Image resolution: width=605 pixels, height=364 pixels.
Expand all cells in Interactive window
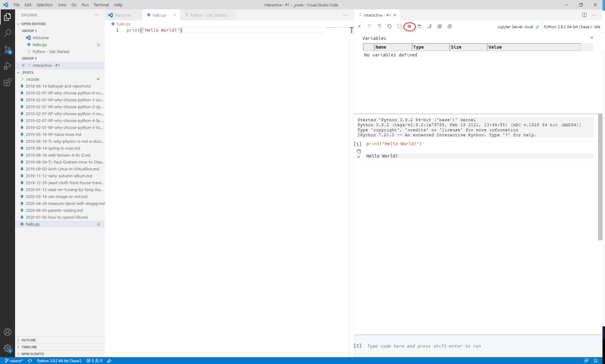(x=440, y=26)
